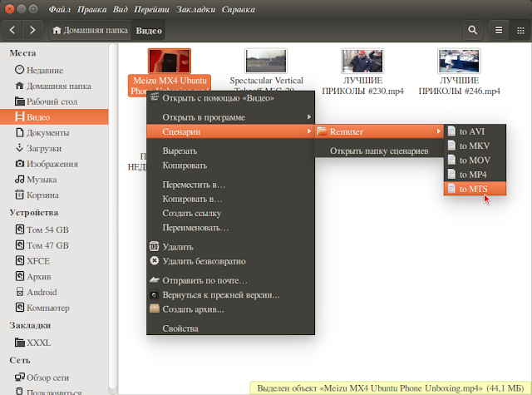Open Свойства of the file
This screenshot has width=532, height=395.
tap(231, 328)
